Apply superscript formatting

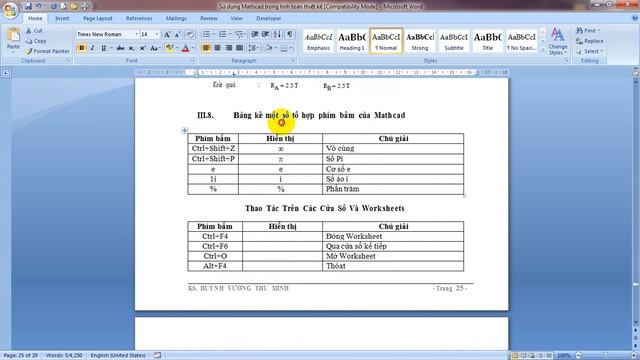[x=142, y=48]
